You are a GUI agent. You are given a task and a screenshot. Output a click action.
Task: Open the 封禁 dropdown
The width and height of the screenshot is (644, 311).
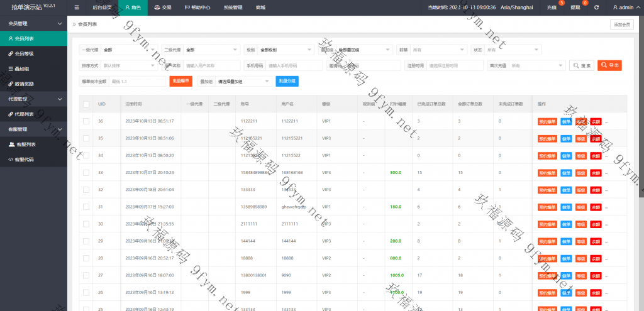click(x=438, y=50)
